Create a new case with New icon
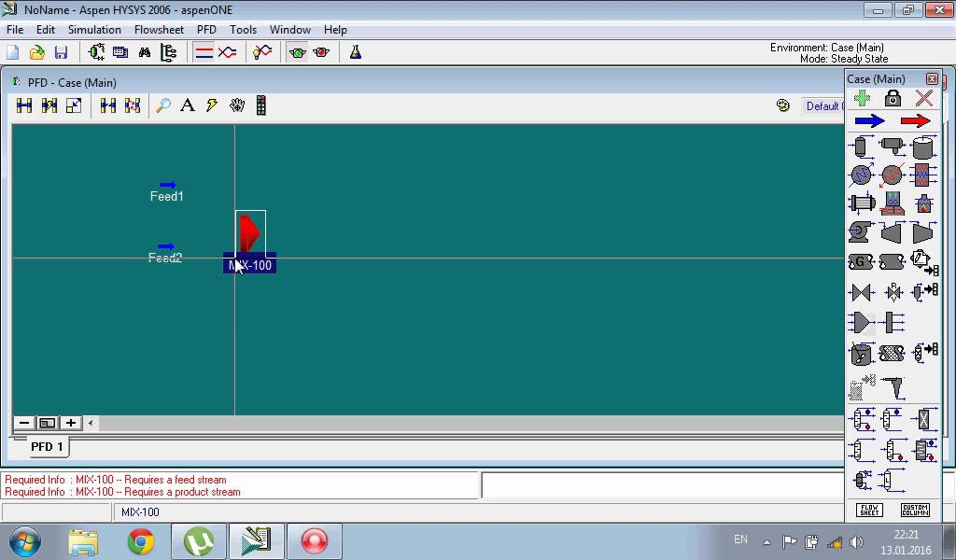This screenshot has height=560, width=956. (x=13, y=52)
